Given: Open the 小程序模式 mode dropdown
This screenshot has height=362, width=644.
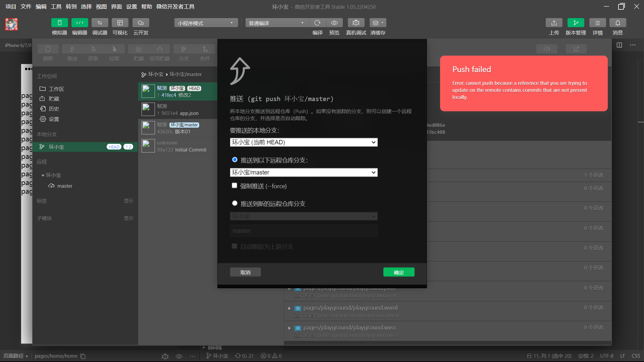Looking at the screenshot, I should (x=206, y=23).
